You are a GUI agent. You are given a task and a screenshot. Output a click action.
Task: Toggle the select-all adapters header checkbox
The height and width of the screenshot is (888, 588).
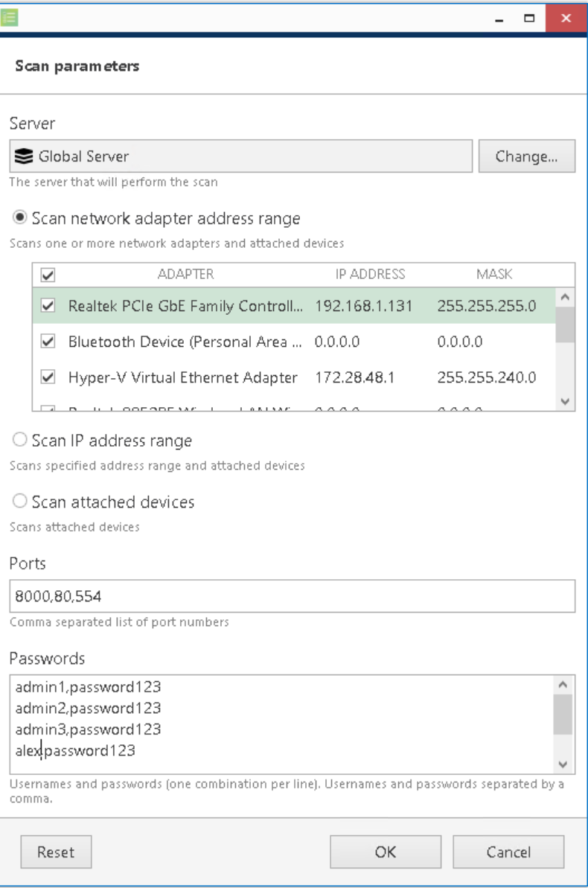coord(46,275)
